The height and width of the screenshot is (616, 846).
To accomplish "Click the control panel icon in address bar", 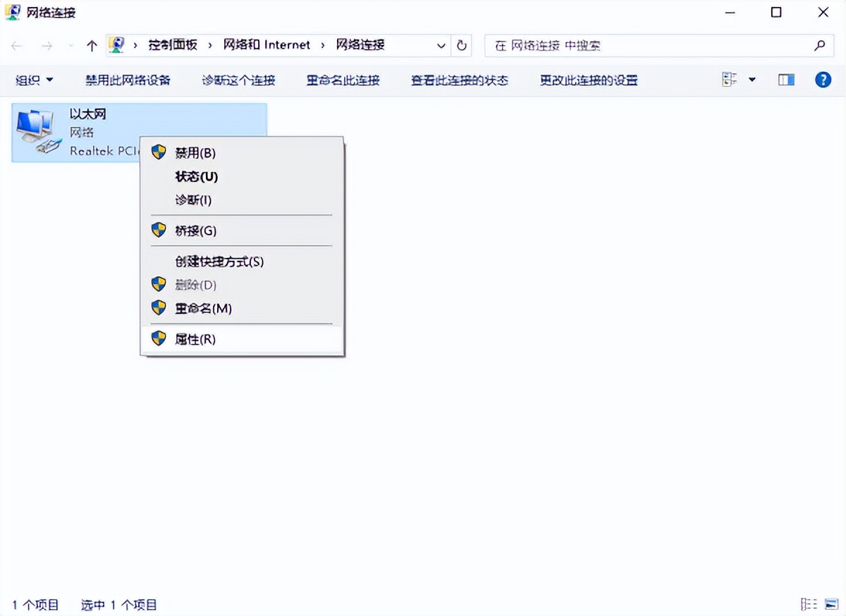I will pos(117,45).
